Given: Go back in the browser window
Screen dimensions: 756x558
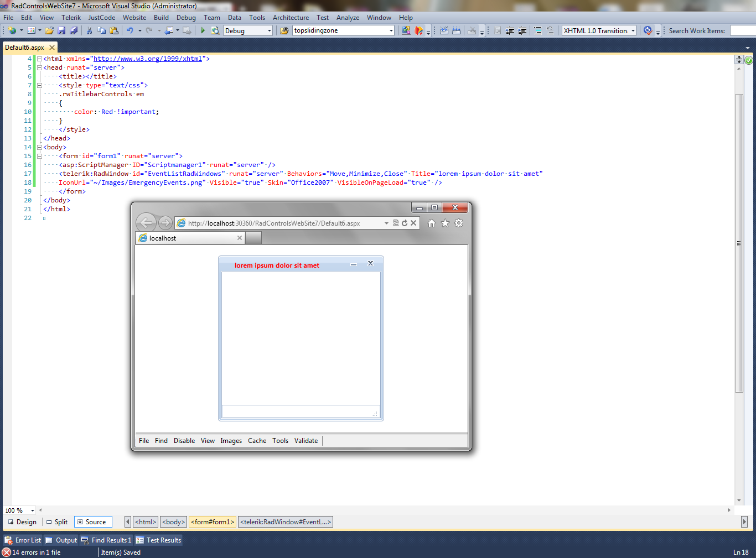Looking at the screenshot, I should tap(146, 223).
